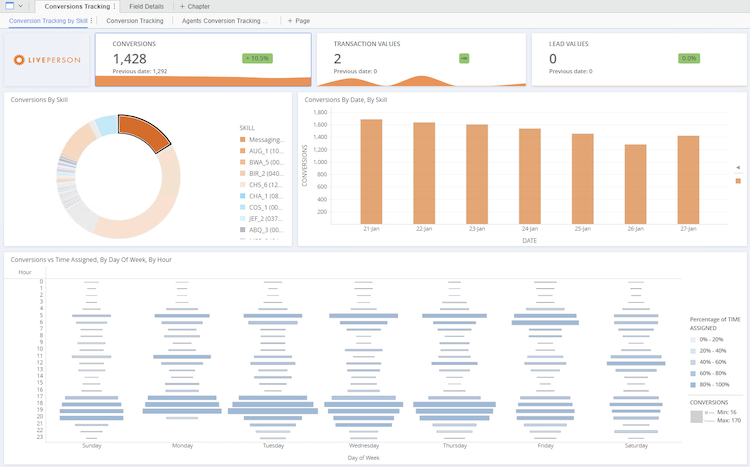Click the highlighted dark orange donut segment
750x467 pixels.
pos(143,132)
